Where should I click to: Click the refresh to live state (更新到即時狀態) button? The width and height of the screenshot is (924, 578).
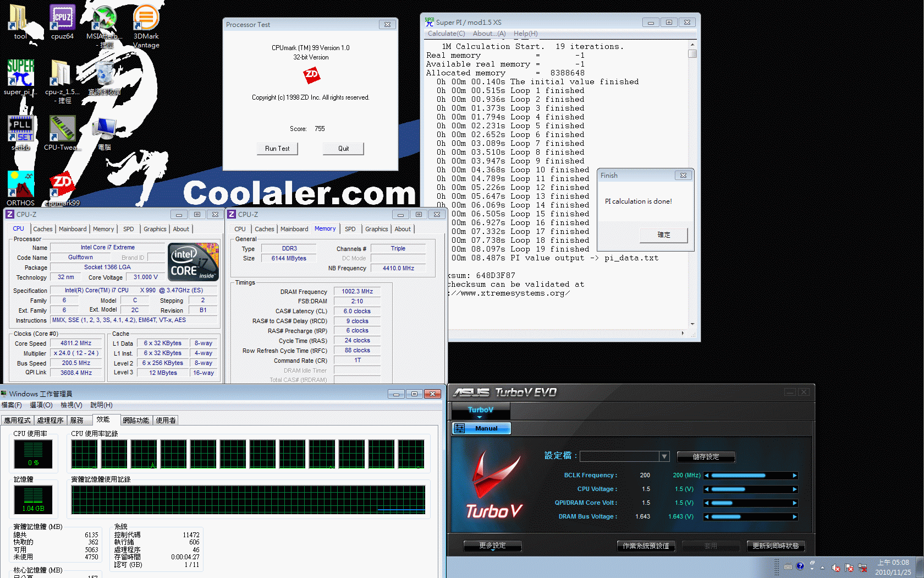coord(776,546)
